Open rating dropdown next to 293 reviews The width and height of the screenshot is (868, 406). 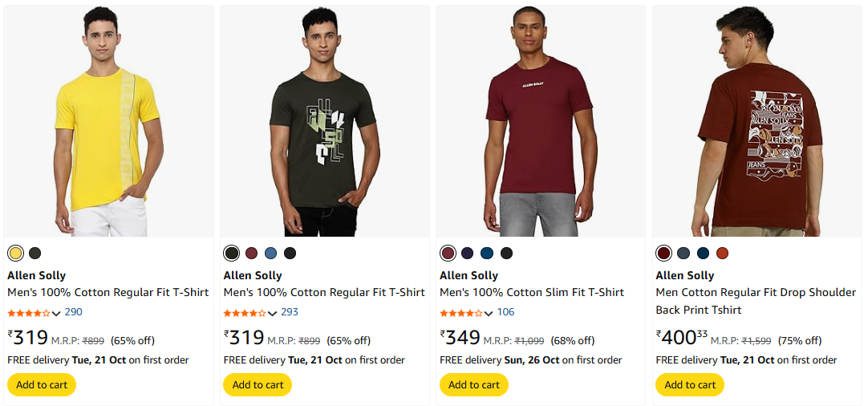pyautogui.click(x=273, y=313)
